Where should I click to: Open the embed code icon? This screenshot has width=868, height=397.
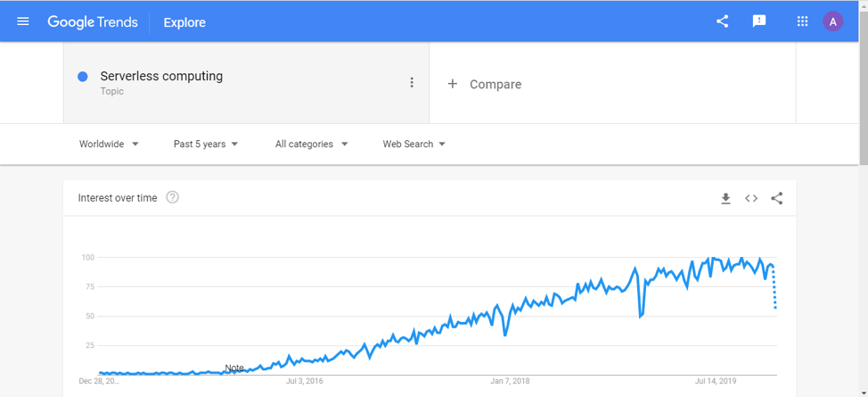click(x=751, y=198)
